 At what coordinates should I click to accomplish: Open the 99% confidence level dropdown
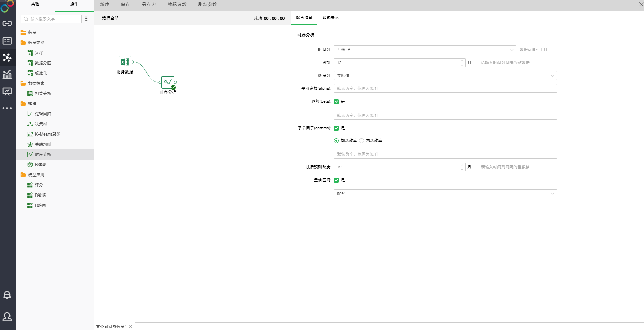[552, 194]
